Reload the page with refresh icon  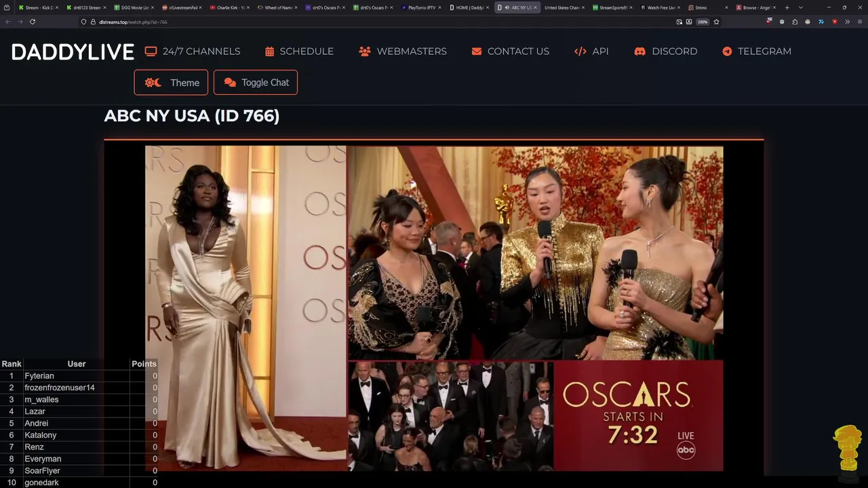click(33, 22)
